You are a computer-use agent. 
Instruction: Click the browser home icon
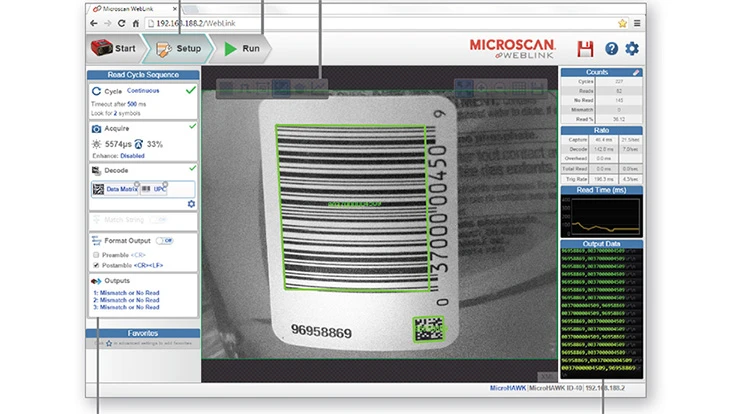pyautogui.click(x=136, y=23)
